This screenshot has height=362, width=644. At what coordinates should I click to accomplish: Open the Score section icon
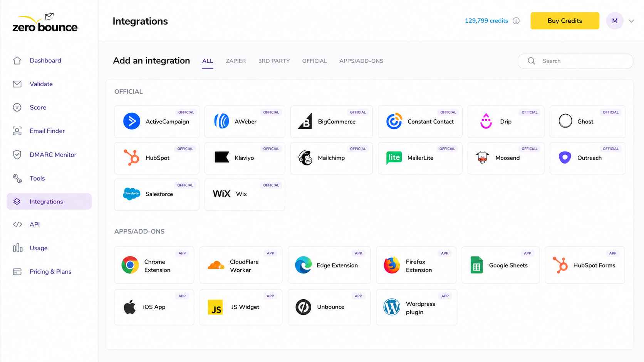pyautogui.click(x=17, y=107)
